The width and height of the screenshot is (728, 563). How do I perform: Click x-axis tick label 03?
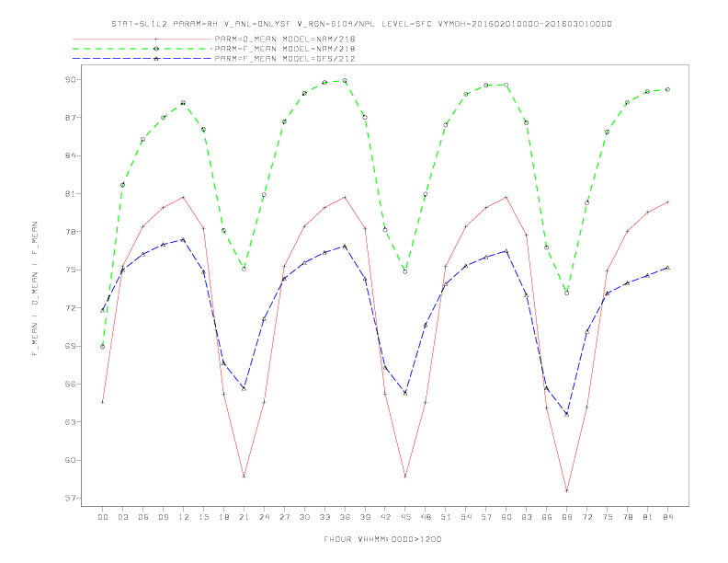click(x=122, y=517)
